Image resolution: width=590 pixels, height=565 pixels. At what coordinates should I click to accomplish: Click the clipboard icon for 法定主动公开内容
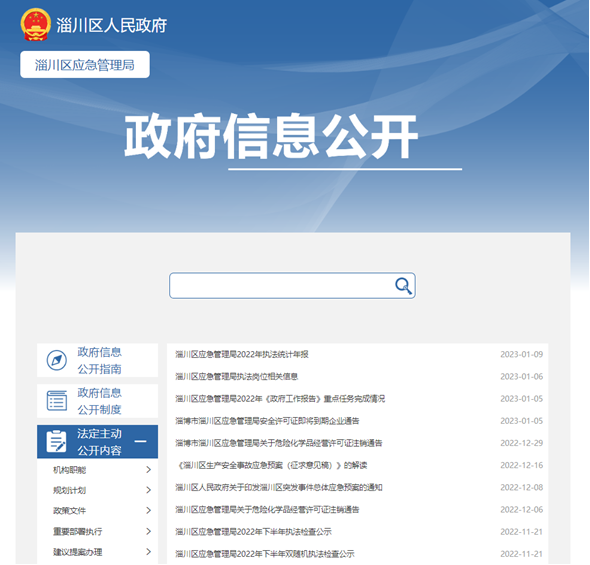tap(56, 441)
